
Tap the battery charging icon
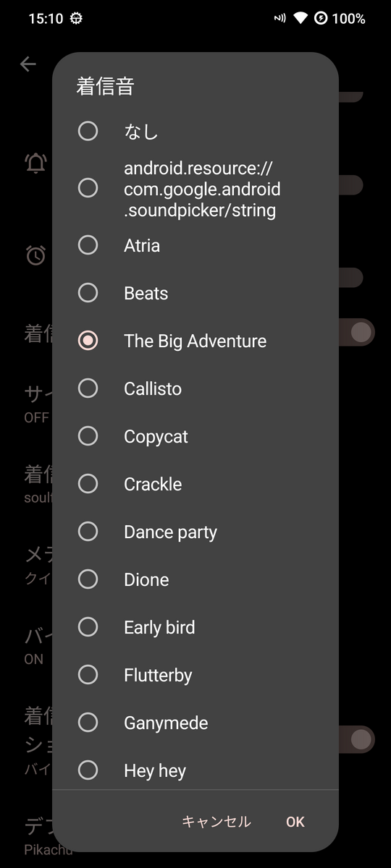[321, 19]
